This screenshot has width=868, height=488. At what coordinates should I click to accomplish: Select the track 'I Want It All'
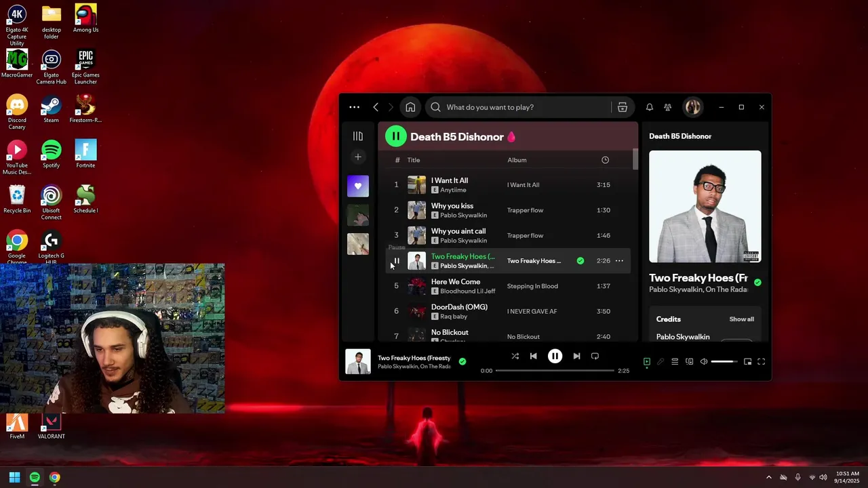tap(450, 180)
